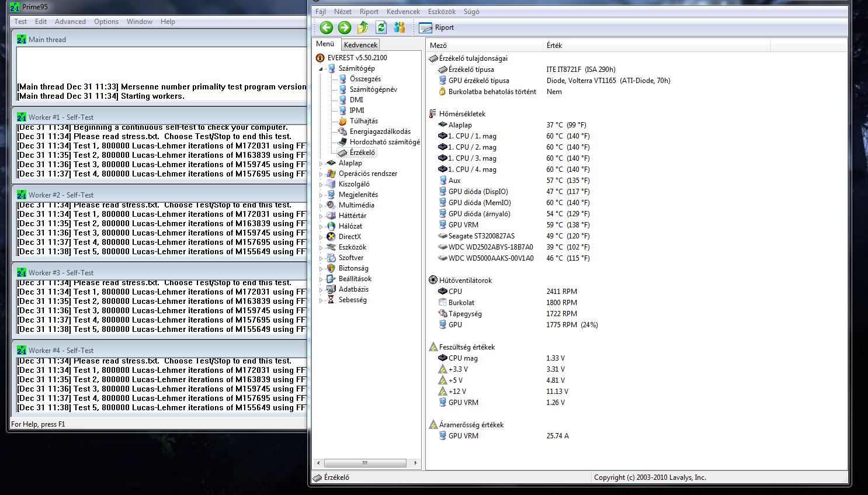
Task: Click the Hőmérsékletek thermometer icon
Action: click(433, 114)
